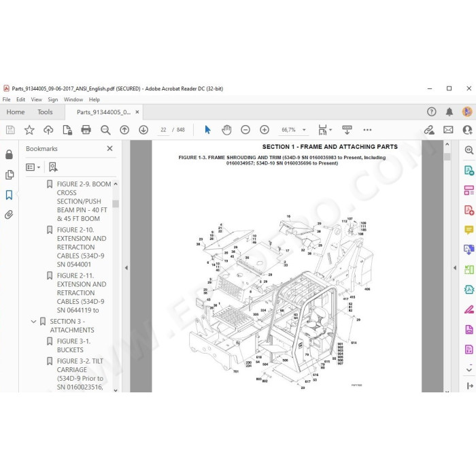Image resolution: width=476 pixels, height=476 pixels.
Task: Zoom out with the minus icon
Action: tap(245, 130)
